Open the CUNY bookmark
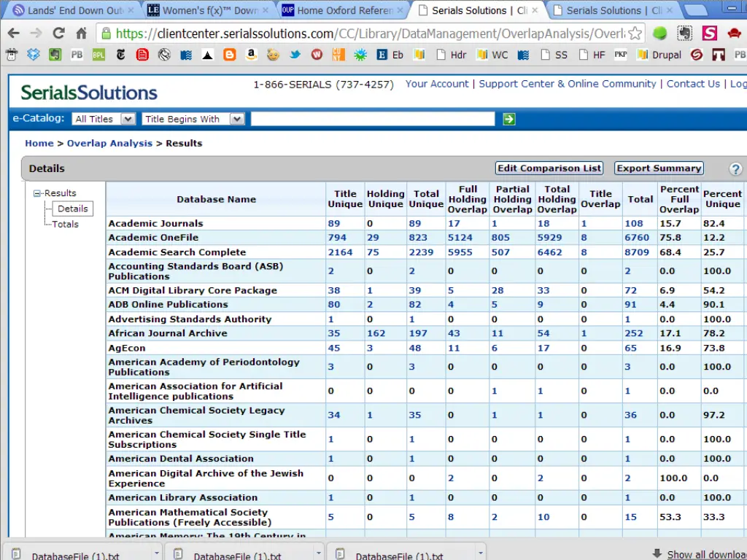This screenshot has height=560, width=747. [338, 55]
